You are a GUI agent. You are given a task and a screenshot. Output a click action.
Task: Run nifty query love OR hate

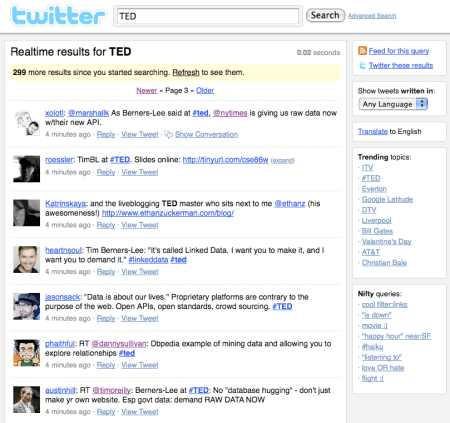coord(383,368)
